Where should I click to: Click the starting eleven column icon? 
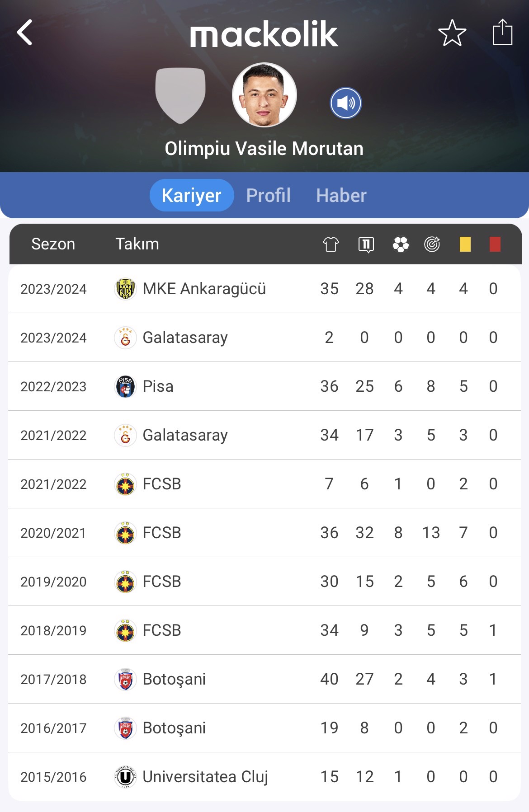366,244
